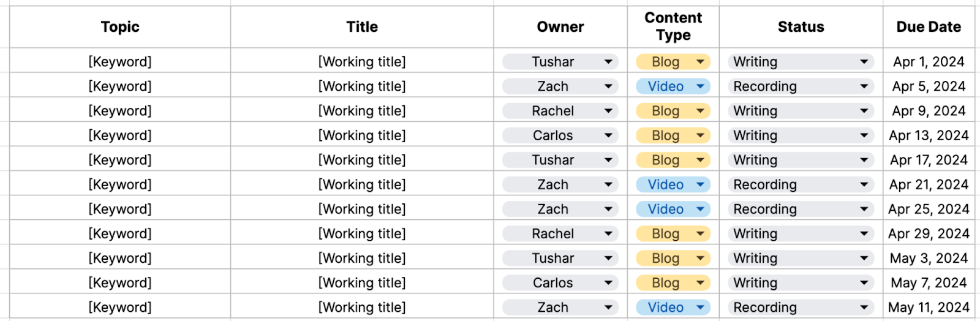Expand Status dropdown in Apr 9, 2024 row
This screenshot has width=980, height=321.
tap(864, 111)
